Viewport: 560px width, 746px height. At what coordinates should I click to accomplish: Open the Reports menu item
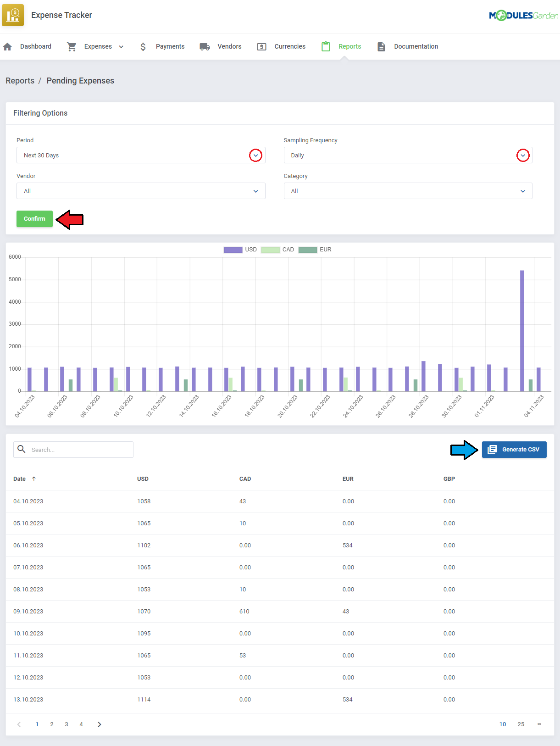point(350,46)
